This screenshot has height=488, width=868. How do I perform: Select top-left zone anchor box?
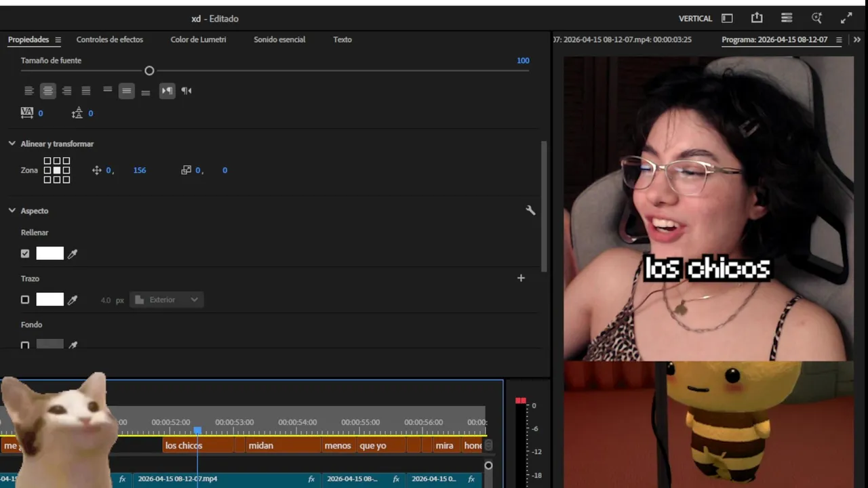point(47,161)
